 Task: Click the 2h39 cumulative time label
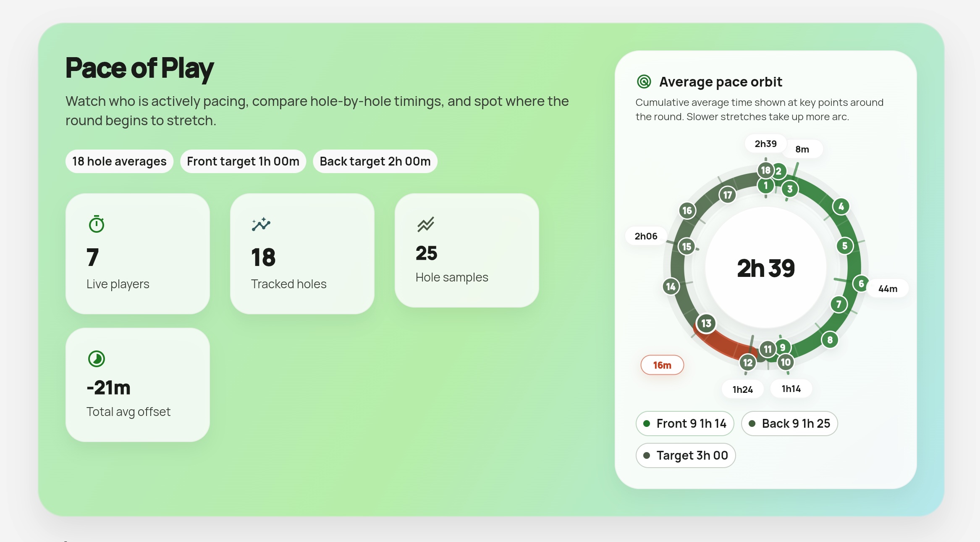point(765,143)
